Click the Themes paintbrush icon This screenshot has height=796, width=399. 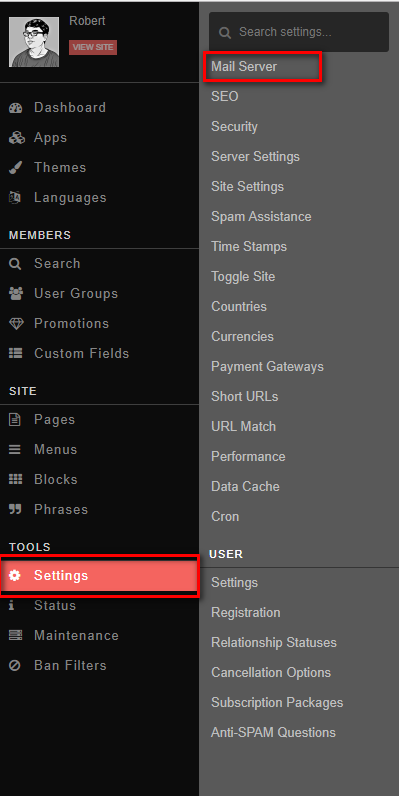point(16,168)
